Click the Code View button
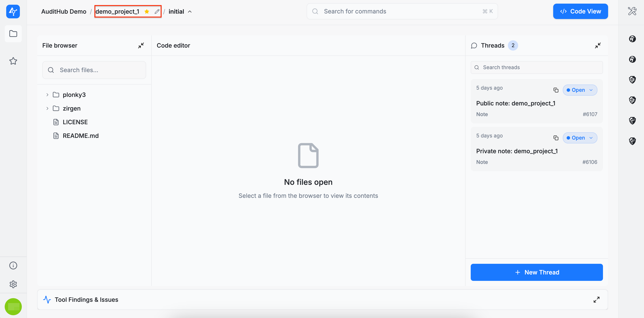 tap(580, 11)
